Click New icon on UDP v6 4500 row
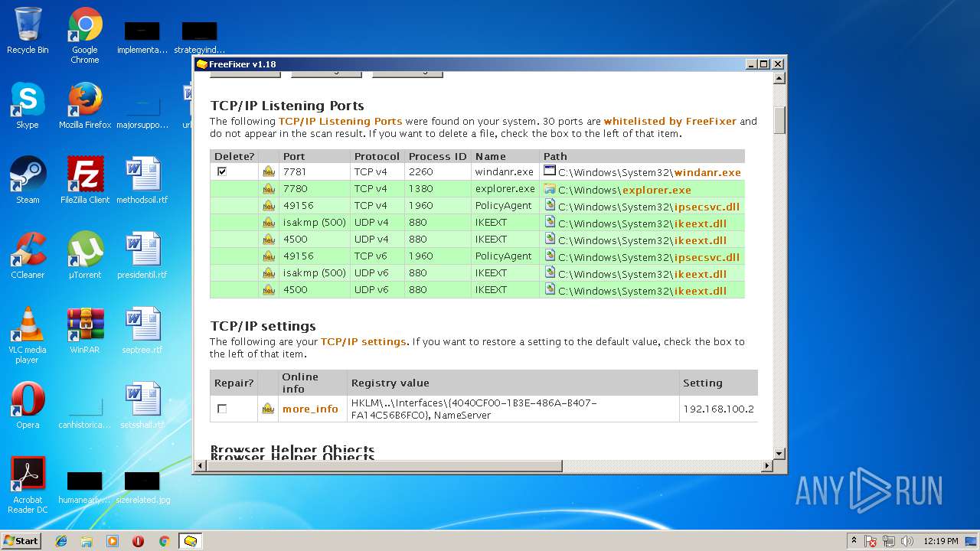Screen dimensions: 980x551 (x=269, y=290)
